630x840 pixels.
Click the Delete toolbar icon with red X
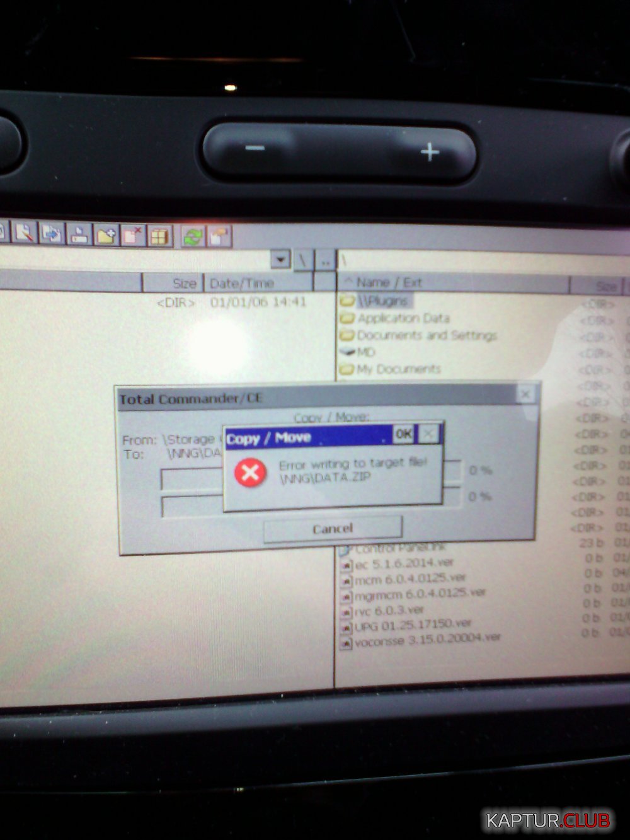[x=133, y=236]
